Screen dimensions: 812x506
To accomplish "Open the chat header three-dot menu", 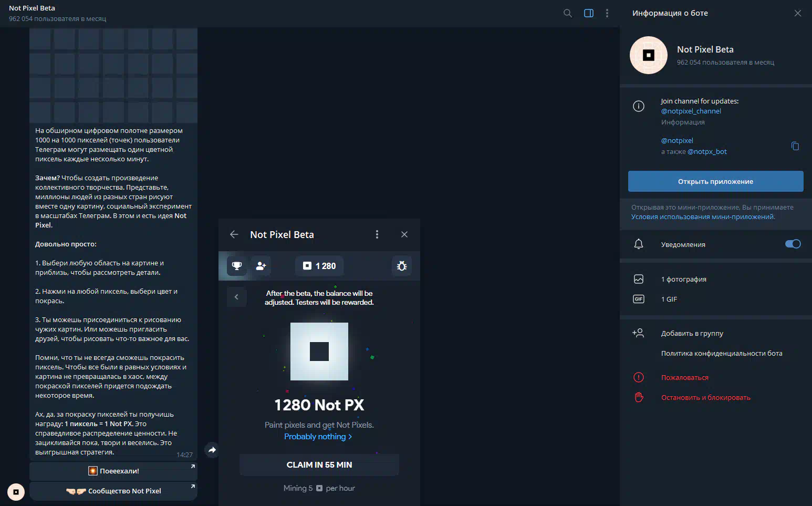I will [x=607, y=13].
